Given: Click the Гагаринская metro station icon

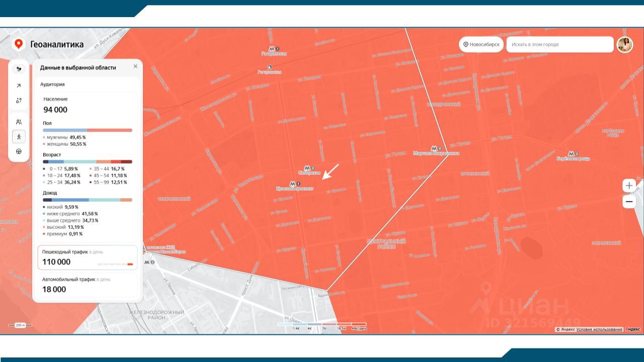Looking at the screenshot, I should click(x=273, y=49).
